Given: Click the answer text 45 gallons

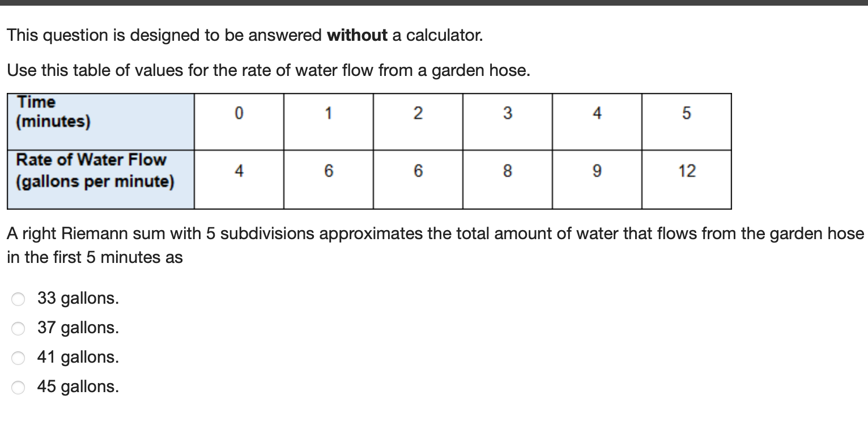Looking at the screenshot, I should 77,386.
